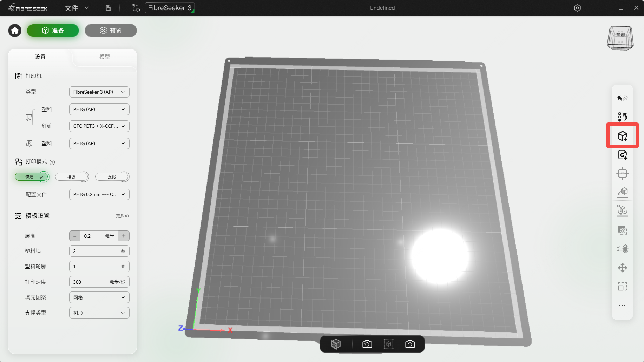Viewport: 644px width, 362px height.
Task: Click the home icon button
Action: tap(15, 31)
